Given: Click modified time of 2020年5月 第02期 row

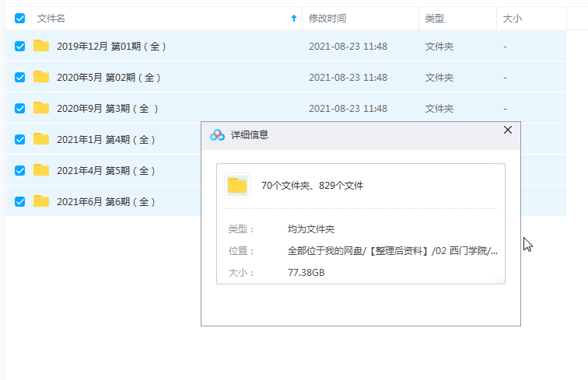Looking at the screenshot, I should pyautogui.click(x=348, y=78).
